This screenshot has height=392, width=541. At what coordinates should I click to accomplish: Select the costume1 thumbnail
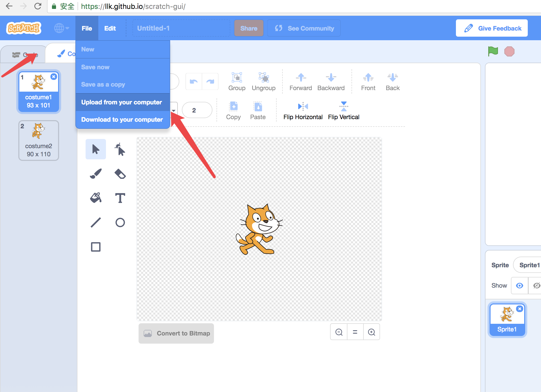click(38, 92)
